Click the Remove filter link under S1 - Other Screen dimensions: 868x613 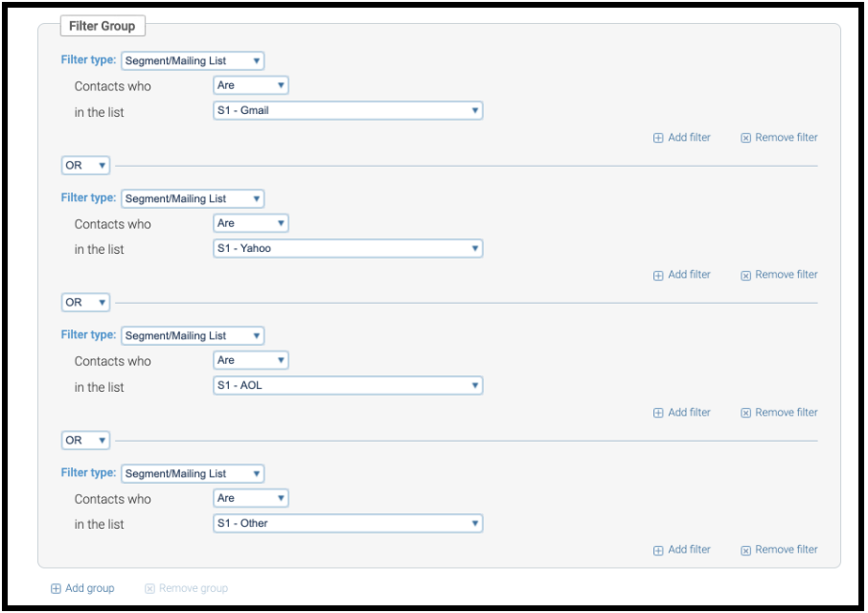point(779,550)
